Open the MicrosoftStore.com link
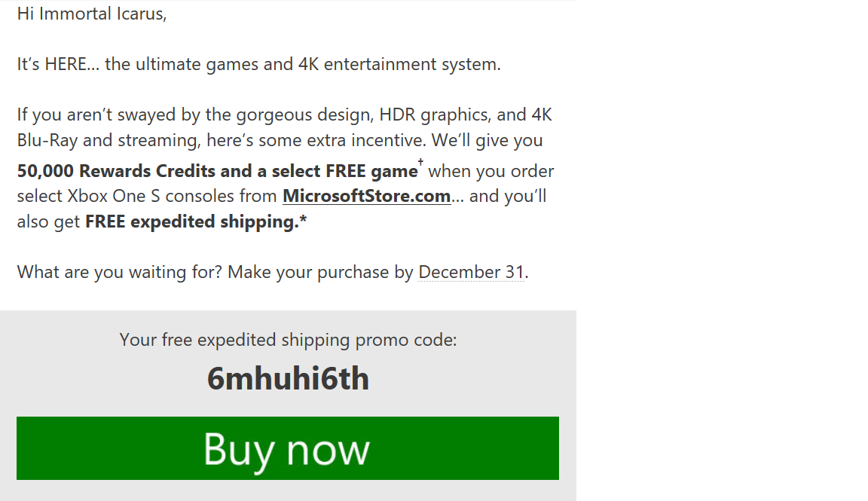The width and height of the screenshot is (868, 501). (366, 195)
